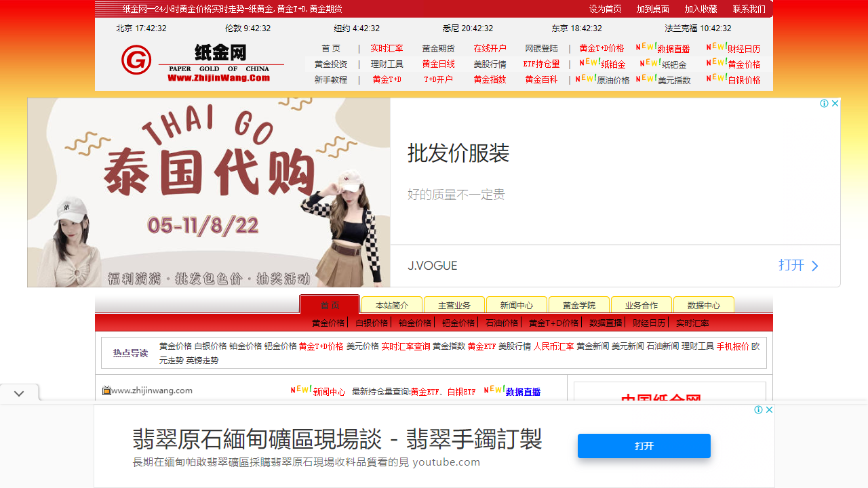
Task: Click the blue arrow beside J.VOGUE 打开
Action: (x=814, y=266)
